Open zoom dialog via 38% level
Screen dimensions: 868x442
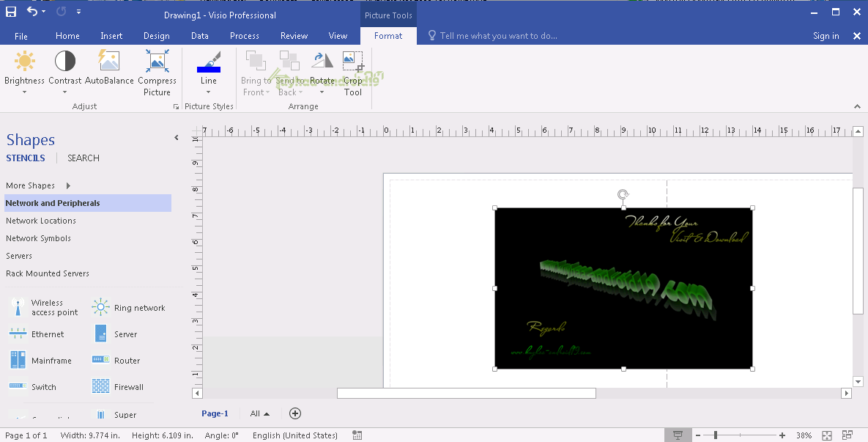(x=804, y=435)
